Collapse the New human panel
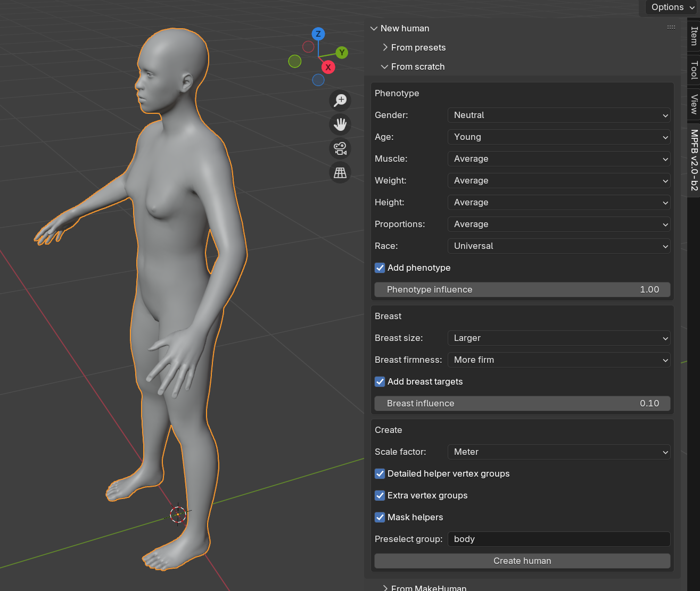This screenshot has height=591, width=700. pos(374,28)
